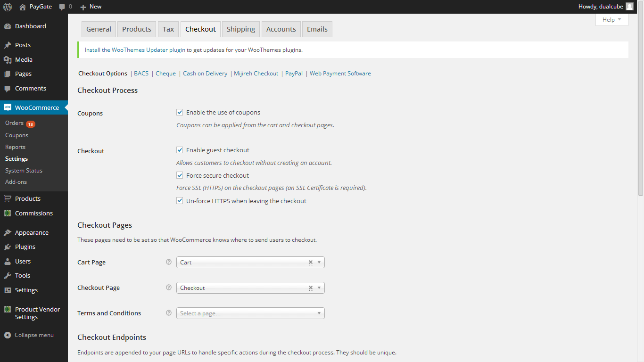Image resolution: width=644 pixels, height=362 pixels.
Task: Switch to the General tab
Action: [x=99, y=29]
